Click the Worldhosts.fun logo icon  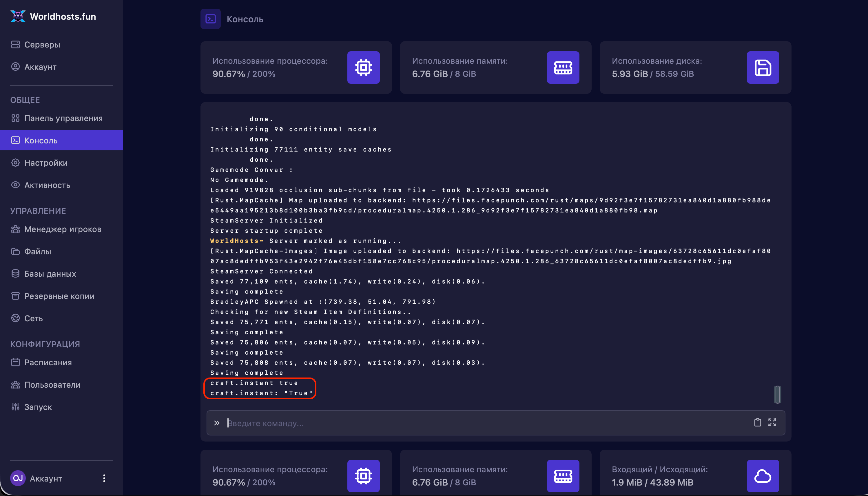pyautogui.click(x=18, y=16)
